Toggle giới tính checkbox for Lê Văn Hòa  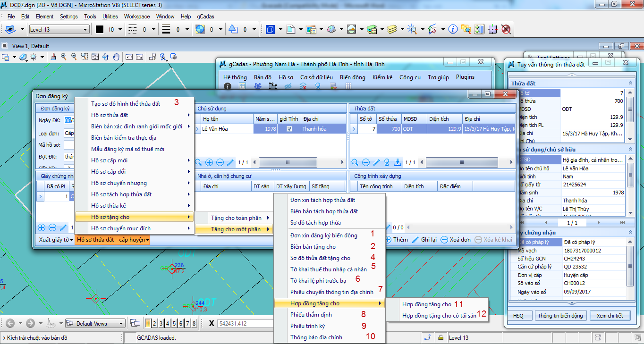point(289,129)
